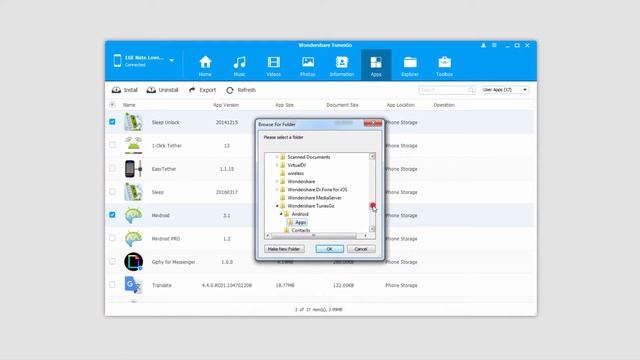Open the device selector dropdown arrow
This screenshot has height=360, width=640.
point(172,60)
